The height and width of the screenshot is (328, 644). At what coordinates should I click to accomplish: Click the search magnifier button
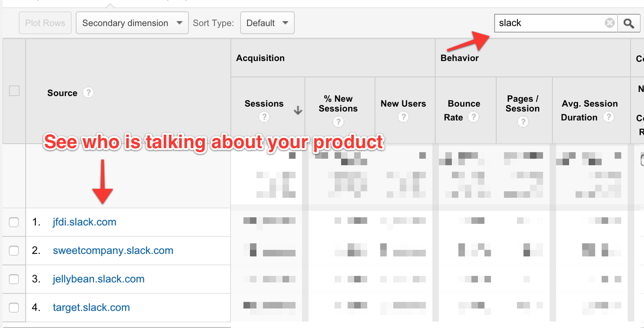pos(628,23)
